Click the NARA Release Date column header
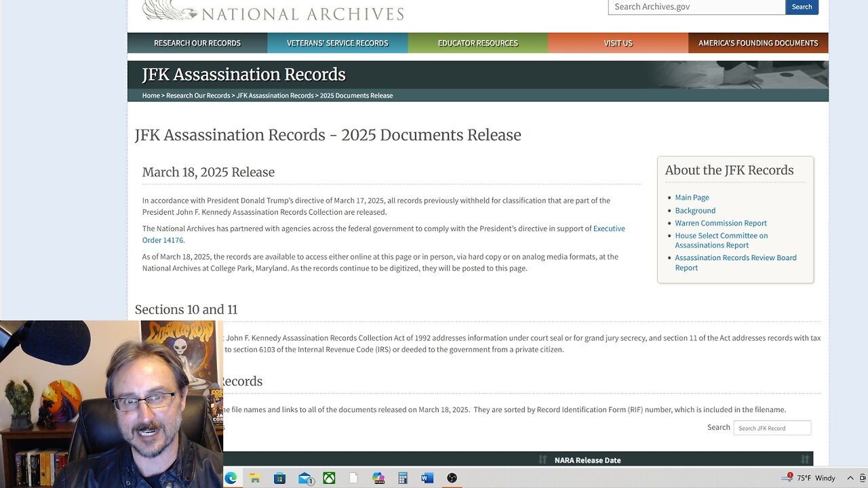Image resolution: width=868 pixels, height=488 pixels. pyautogui.click(x=588, y=460)
